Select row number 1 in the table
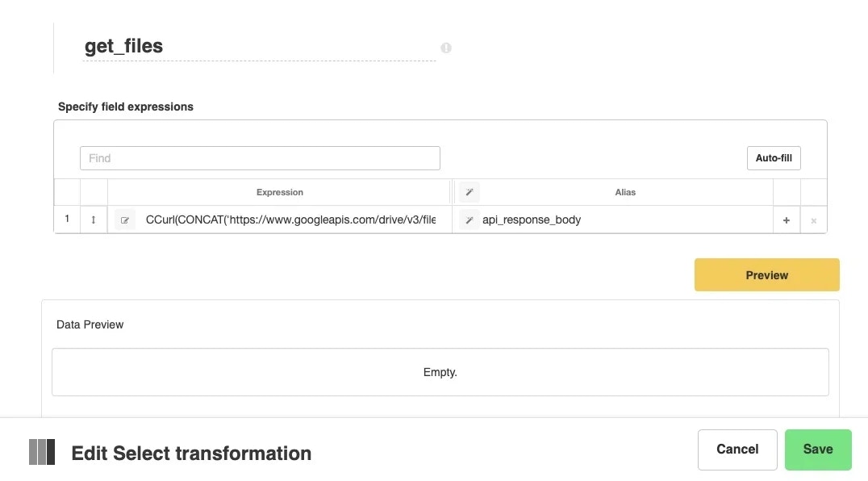This screenshot has width=868, height=481. point(66,219)
